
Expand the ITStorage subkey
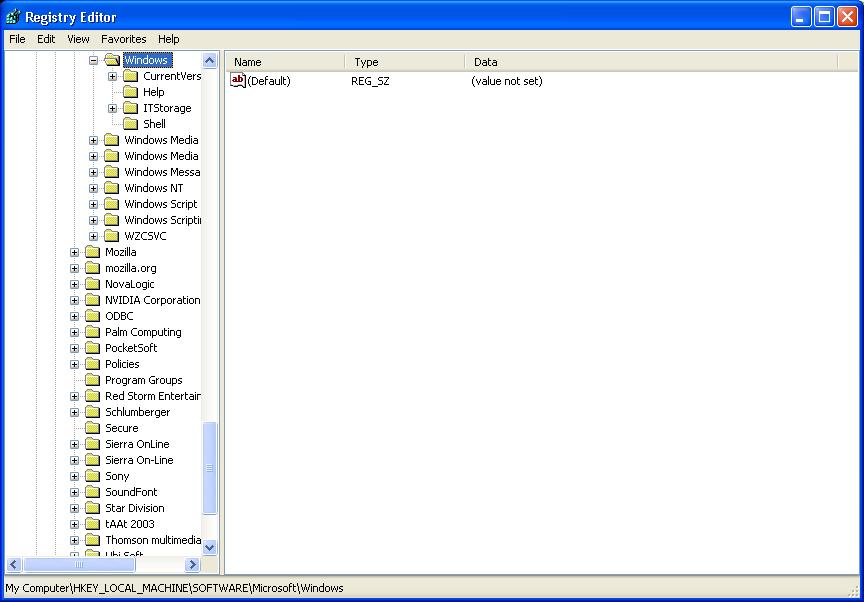click(x=112, y=108)
